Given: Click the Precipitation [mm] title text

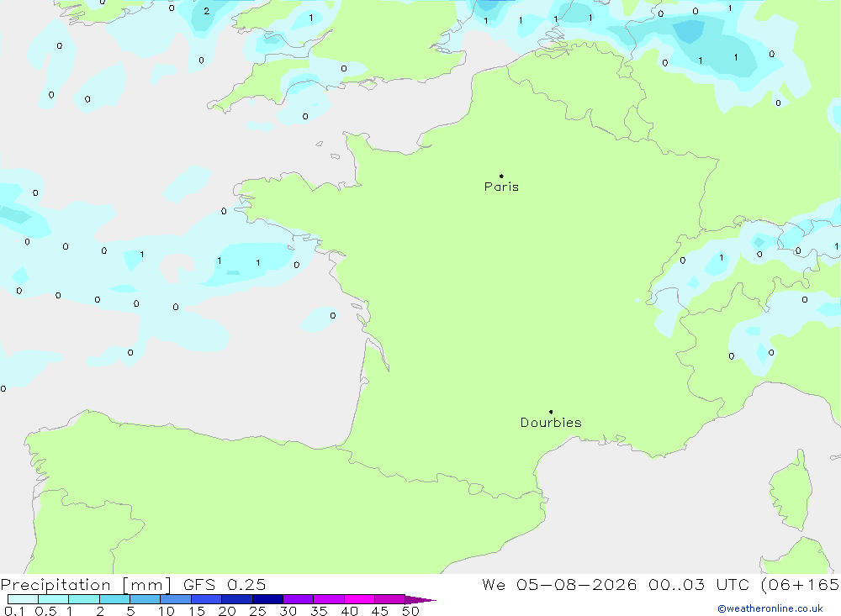Looking at the screenshot, I should click(86, 585).
